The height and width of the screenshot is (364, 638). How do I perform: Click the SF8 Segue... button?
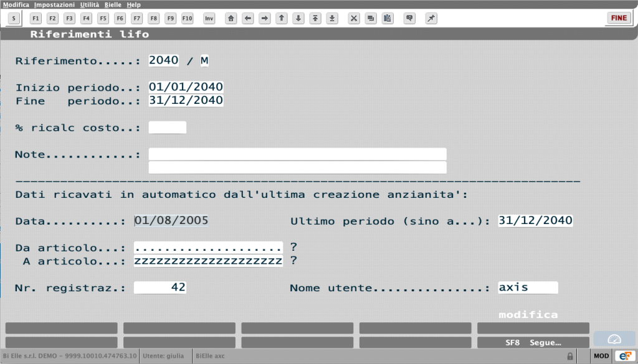(533, 342)
